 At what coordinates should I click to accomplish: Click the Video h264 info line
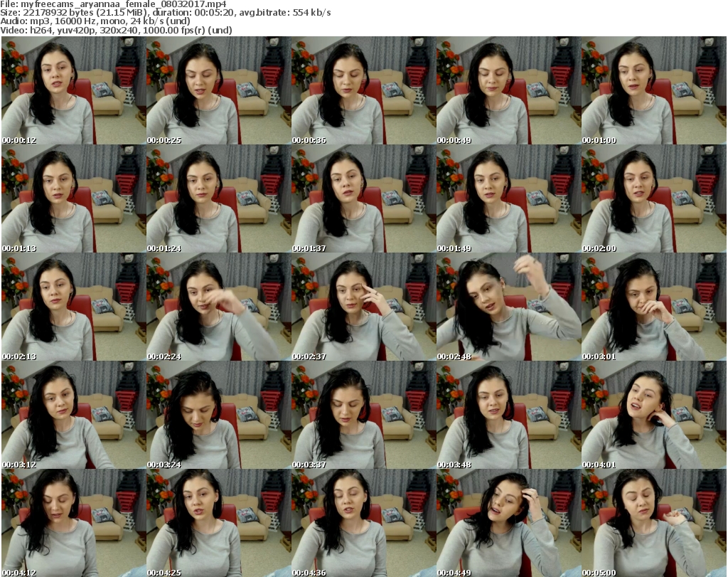(x=116, y=30)
